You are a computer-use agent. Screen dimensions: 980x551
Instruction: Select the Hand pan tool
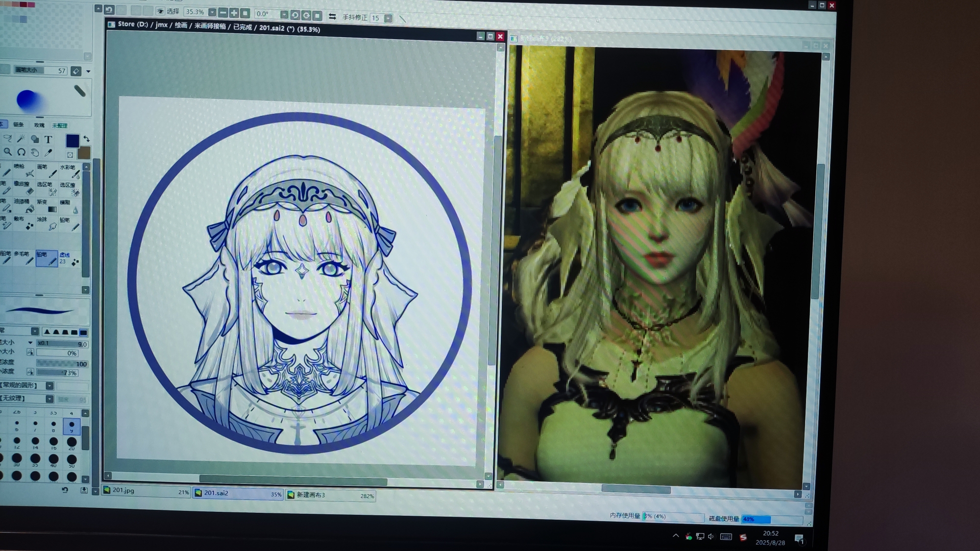coord(35,153)
